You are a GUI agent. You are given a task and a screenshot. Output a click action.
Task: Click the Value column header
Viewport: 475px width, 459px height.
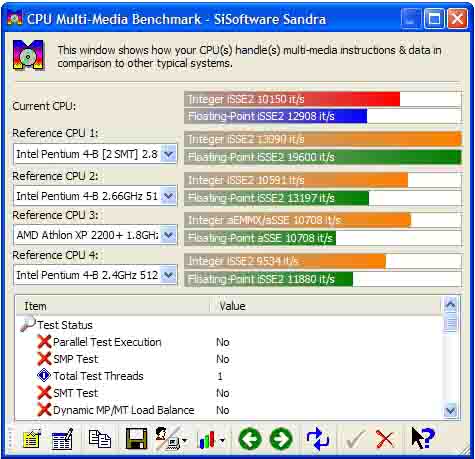(325, 306)
